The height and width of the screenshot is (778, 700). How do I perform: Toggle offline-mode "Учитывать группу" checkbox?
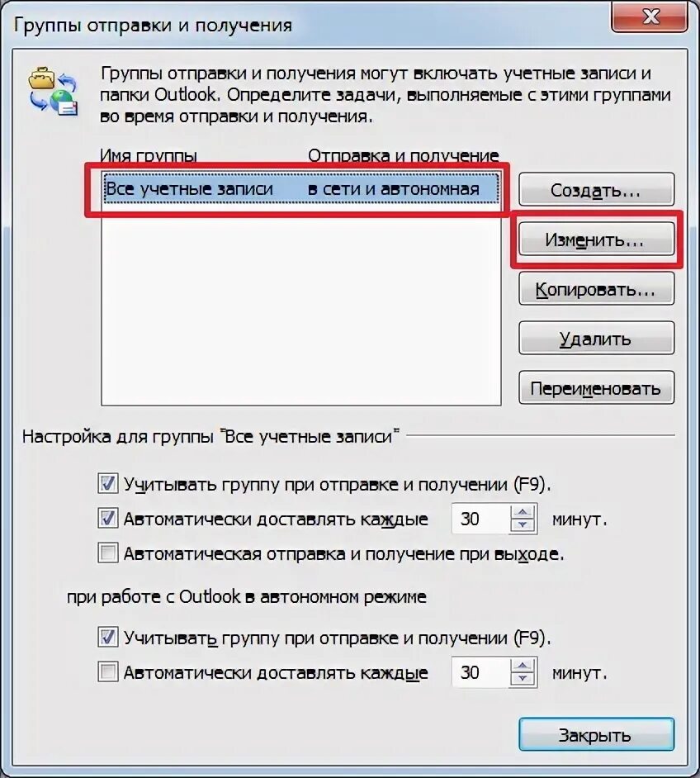pyautogui.click(x=107, y=637)
